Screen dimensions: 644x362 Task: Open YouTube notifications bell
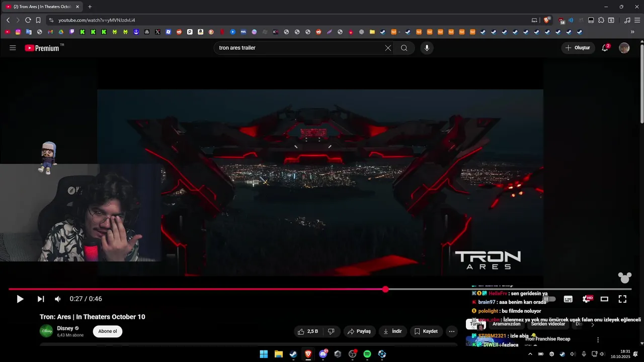click(x=605, y=48)
